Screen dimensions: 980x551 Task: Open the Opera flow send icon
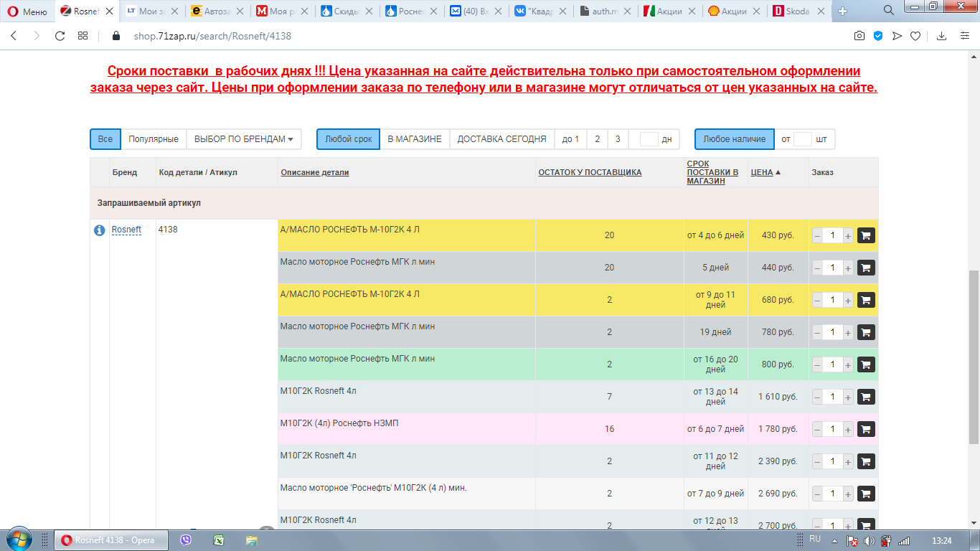[897, 36]
